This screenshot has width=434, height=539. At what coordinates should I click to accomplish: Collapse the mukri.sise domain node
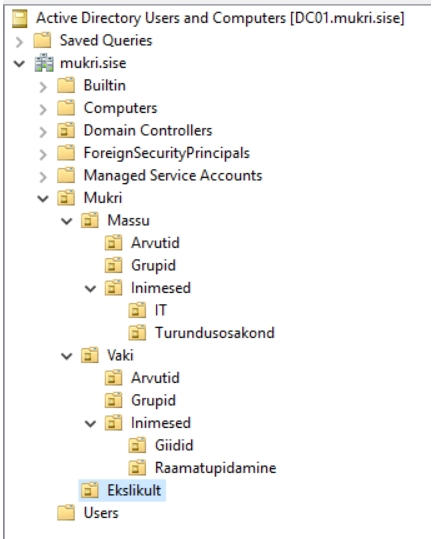click(19, 64)
